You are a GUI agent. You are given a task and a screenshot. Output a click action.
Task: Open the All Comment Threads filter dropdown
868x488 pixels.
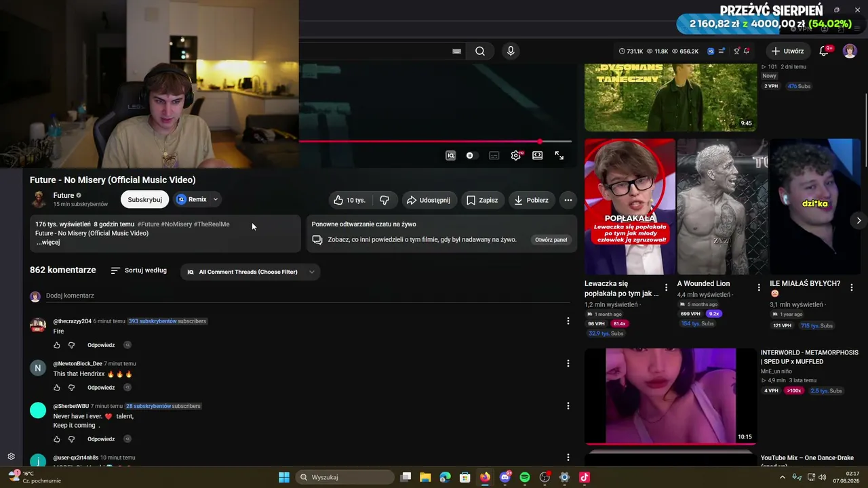pyautogui.click(x=251, y=272)
